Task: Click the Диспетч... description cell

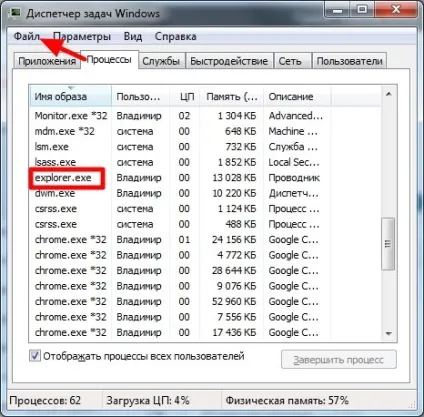Action: [294, 193]
